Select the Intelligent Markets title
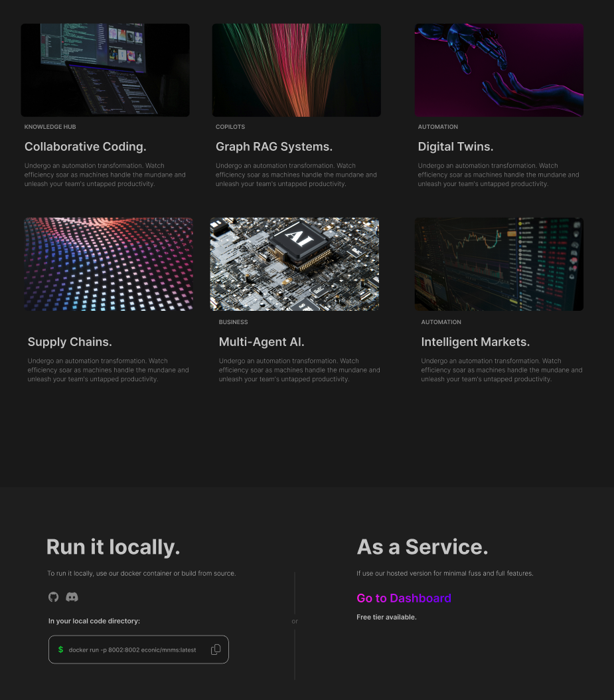The image size is (614, 700). 475,342
